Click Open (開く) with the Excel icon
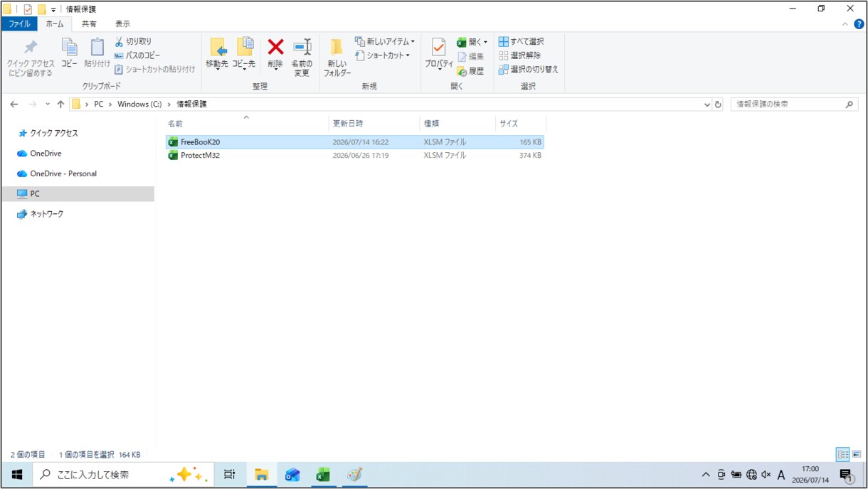The image size is (868, 489). tap(472, 42)
